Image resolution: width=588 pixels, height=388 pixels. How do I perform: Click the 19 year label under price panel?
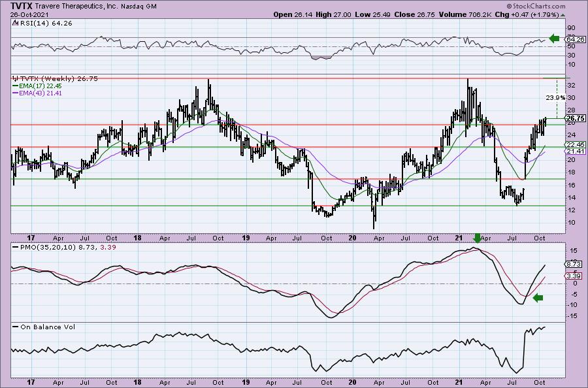(x=246, y=238)
